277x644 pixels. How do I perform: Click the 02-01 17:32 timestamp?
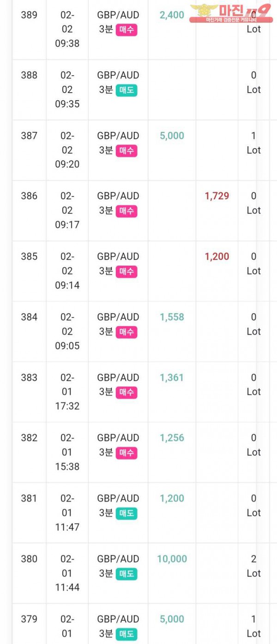pos(67,392)
